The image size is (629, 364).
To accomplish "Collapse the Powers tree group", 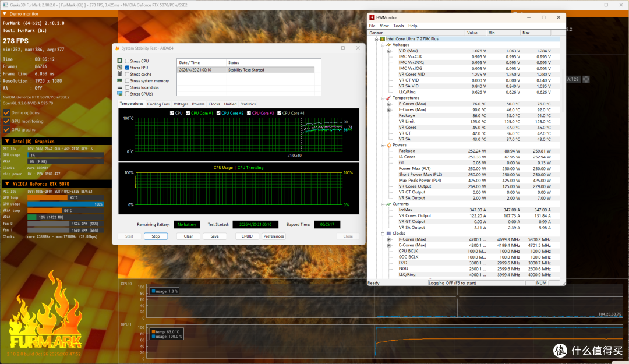I will click(x=383, y=145).
